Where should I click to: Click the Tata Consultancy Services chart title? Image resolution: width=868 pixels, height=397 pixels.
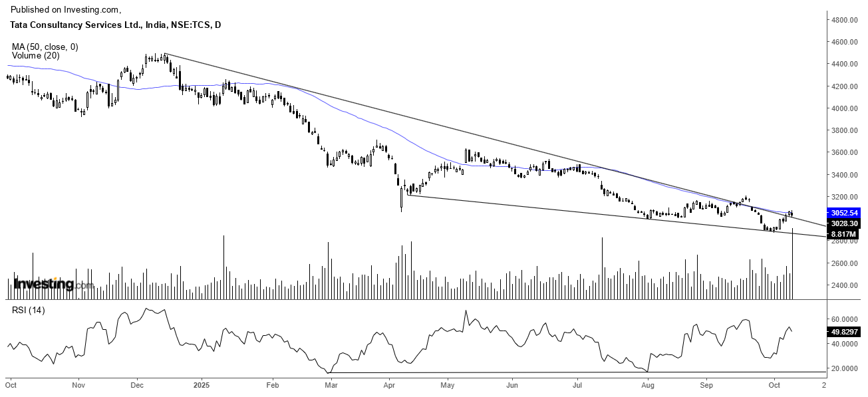click(116, 25)
